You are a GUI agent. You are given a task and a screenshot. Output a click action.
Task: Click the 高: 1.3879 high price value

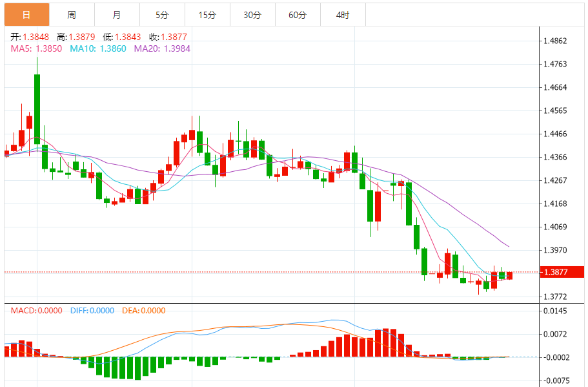click(x=76, y=37)
